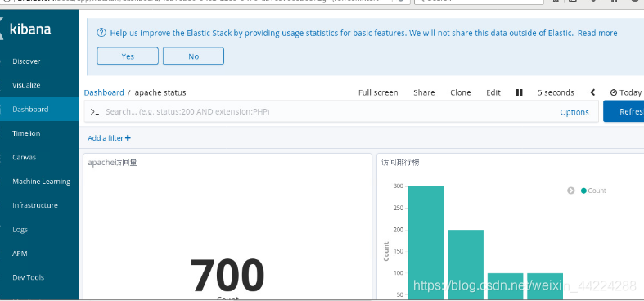Open the Today time picker
Screen dimensions: 644x301
point(625,92)
